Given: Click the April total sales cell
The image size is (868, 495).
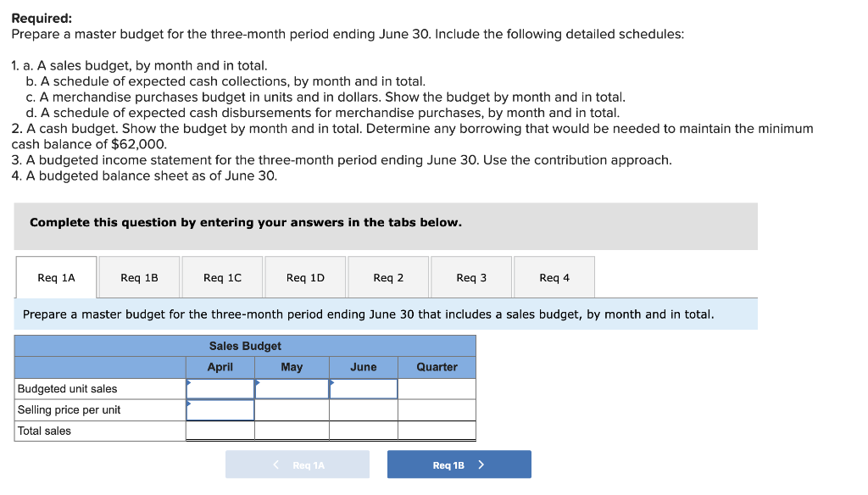Looking at the screenshot, I should coord(220,431).
